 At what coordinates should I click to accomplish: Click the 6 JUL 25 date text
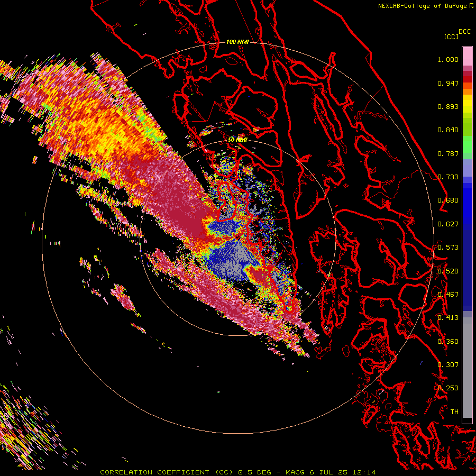coord(328,472)
